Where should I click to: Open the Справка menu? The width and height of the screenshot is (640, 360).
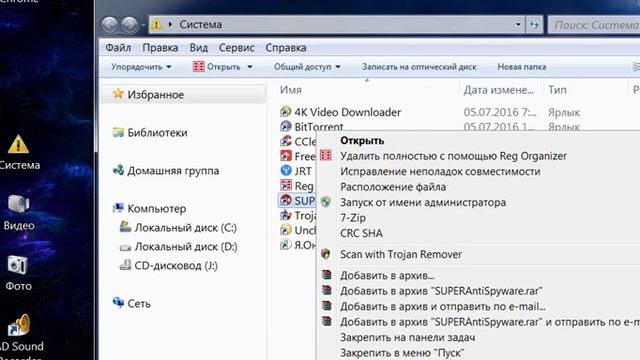(x=286, y=48)
